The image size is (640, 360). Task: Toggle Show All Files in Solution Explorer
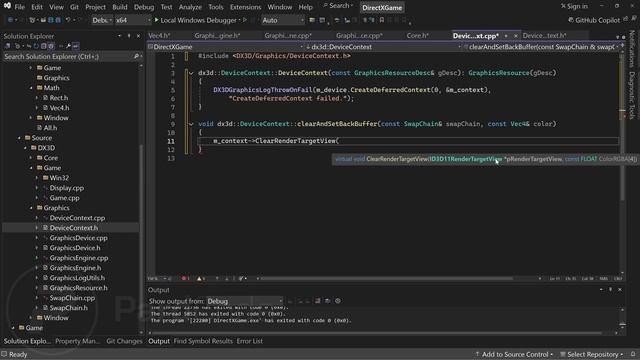50,46
